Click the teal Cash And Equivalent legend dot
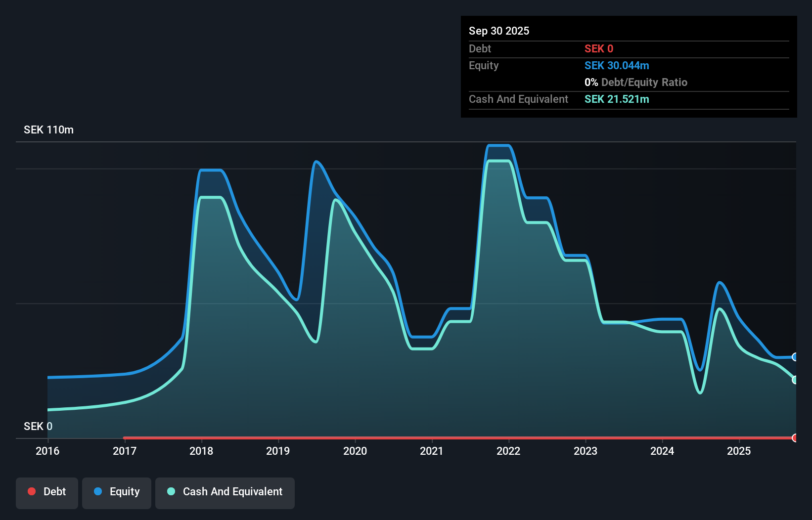This screenshot has width=812, height=520. [171, 492]
